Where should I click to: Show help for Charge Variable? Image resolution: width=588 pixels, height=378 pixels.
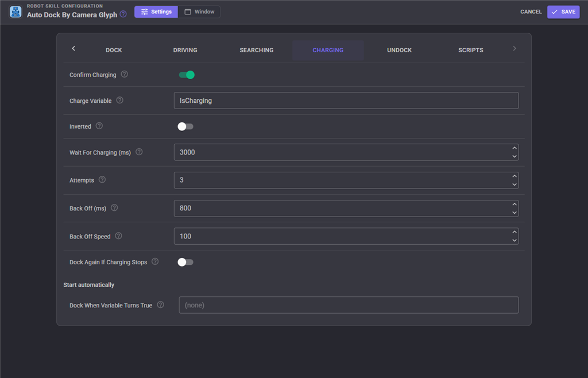(x=119, y=100)
